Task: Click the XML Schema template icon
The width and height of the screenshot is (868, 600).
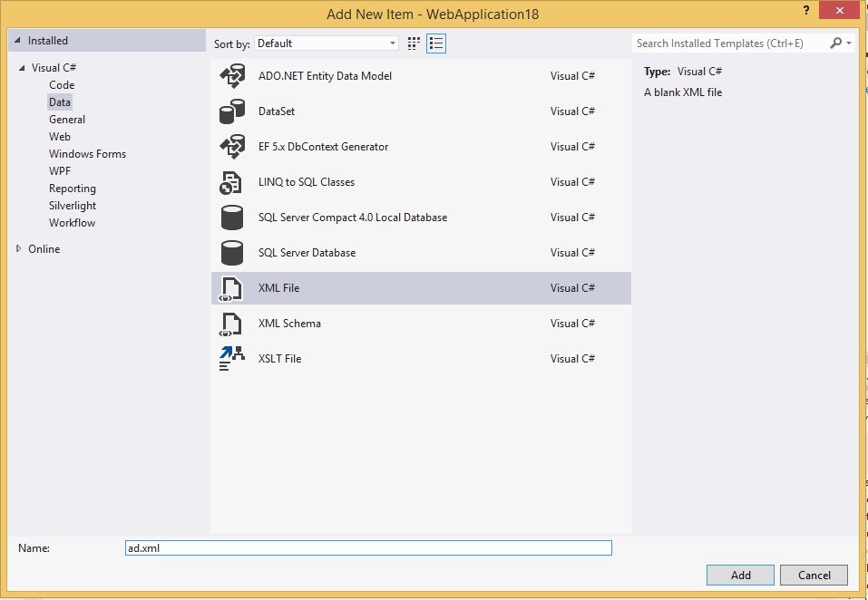Action: pos(231,323)
